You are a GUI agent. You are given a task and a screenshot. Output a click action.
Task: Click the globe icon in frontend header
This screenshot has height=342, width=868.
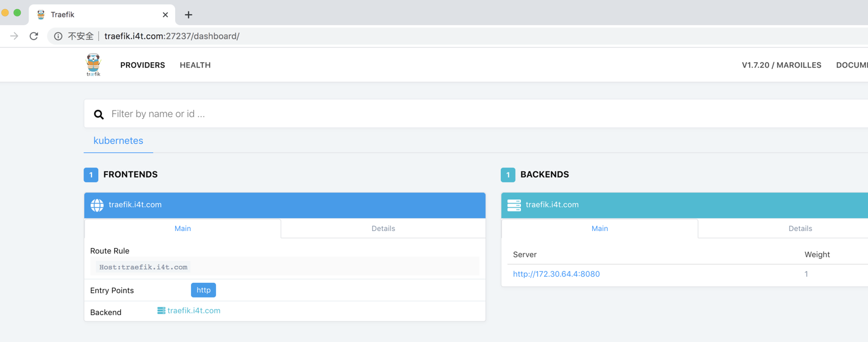coord(97,205)
